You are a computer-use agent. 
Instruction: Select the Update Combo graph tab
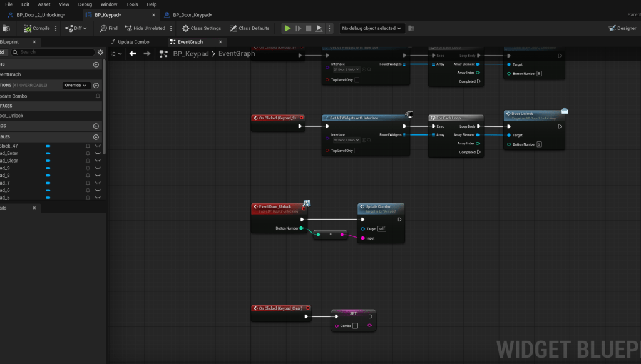133,42
